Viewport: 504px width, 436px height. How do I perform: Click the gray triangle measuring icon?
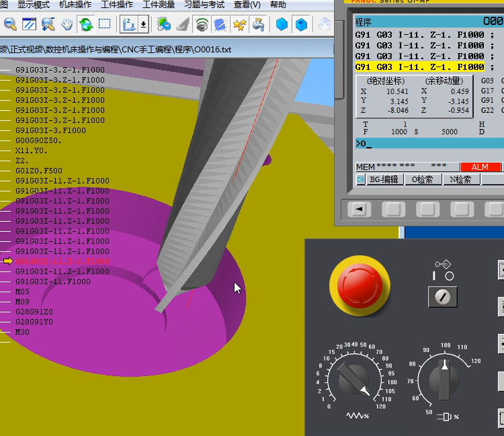(183, 24)
